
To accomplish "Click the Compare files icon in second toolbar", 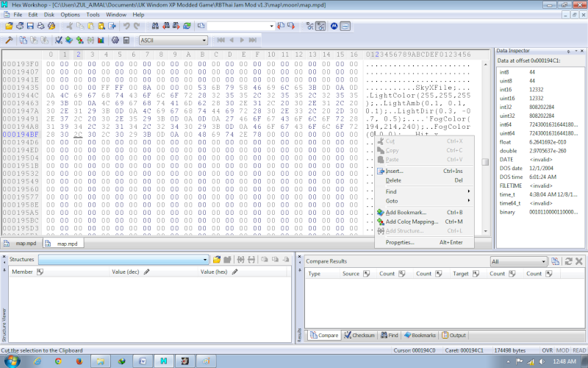I will [x=24, y=40].
